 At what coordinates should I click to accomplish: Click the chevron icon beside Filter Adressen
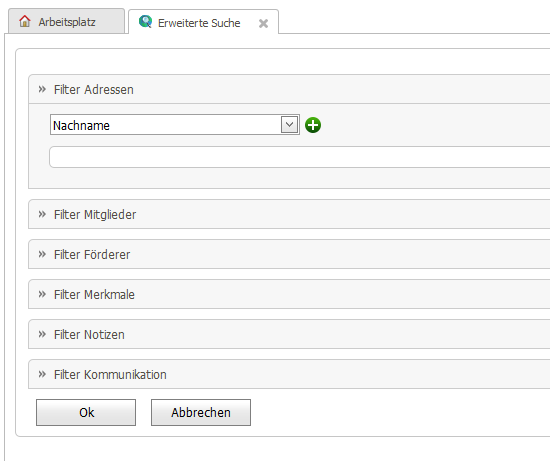(x=42, y=89)
